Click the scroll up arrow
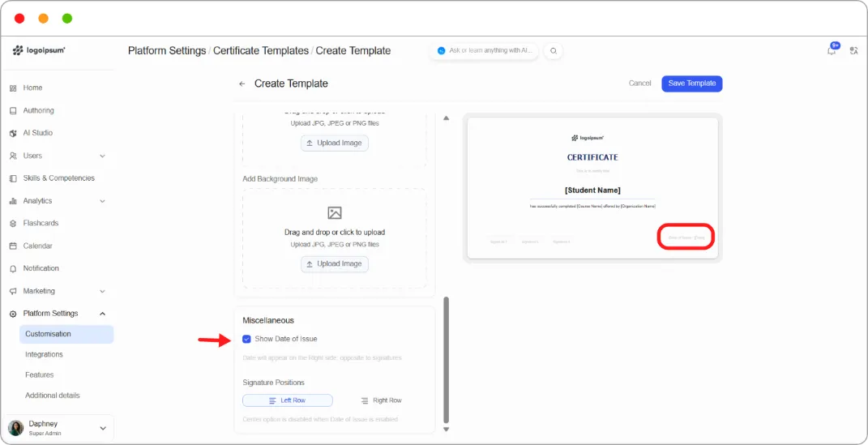Image resolution: width=868 pixels, height=445 pixels. click(x=447, y=118)
